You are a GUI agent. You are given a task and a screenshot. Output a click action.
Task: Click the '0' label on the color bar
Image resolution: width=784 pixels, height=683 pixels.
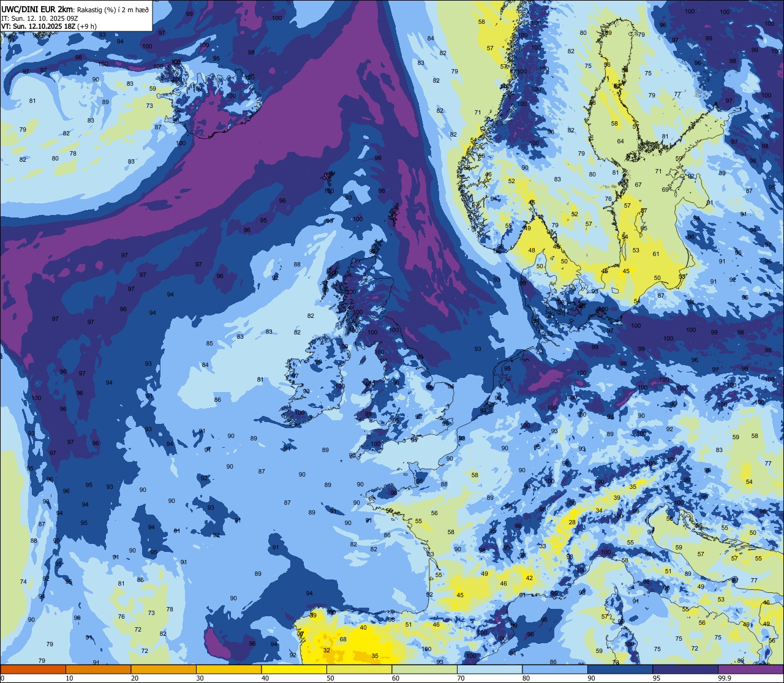(2, 678)
